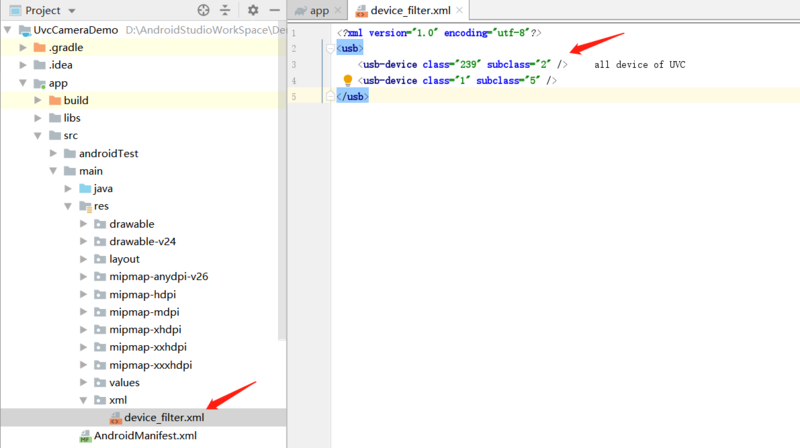Click the Collapse All icon in Project panel

click(225, 10)
